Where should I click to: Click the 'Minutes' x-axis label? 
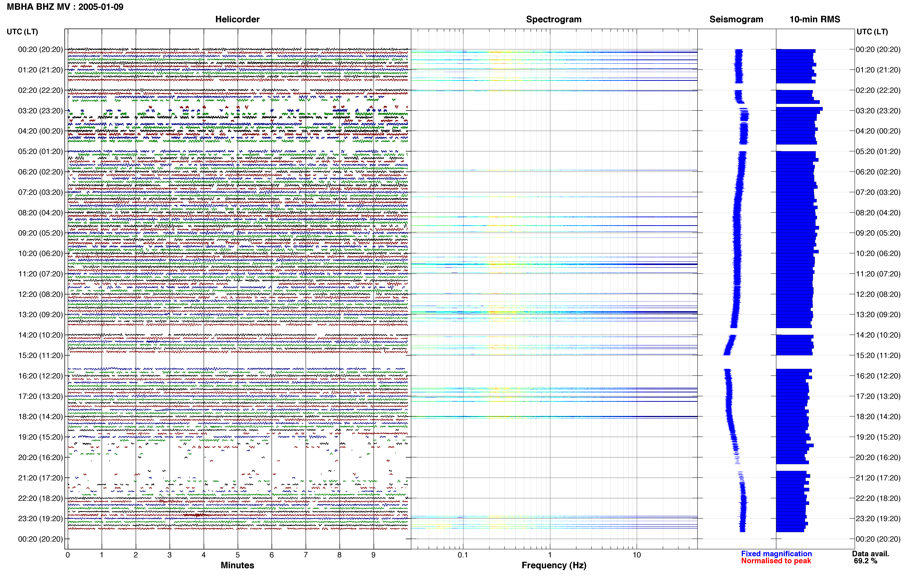point(237,565)
